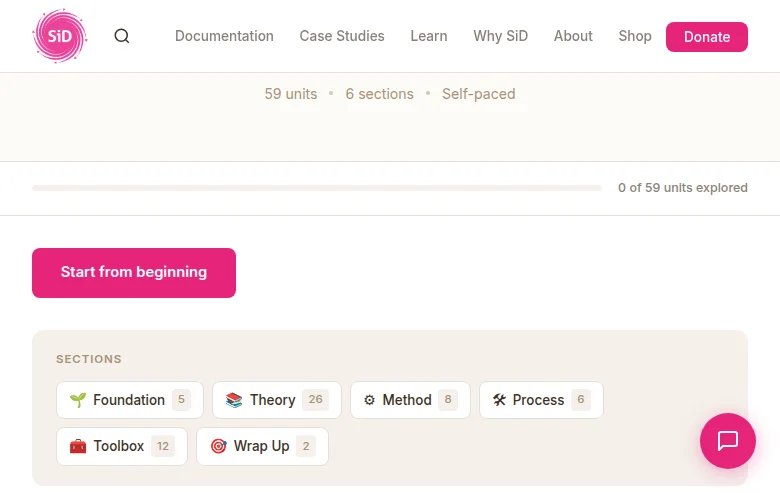This screenshot has width=780, height=493.
Task: Click the units explored progress bar
Action: coord(317,188)
